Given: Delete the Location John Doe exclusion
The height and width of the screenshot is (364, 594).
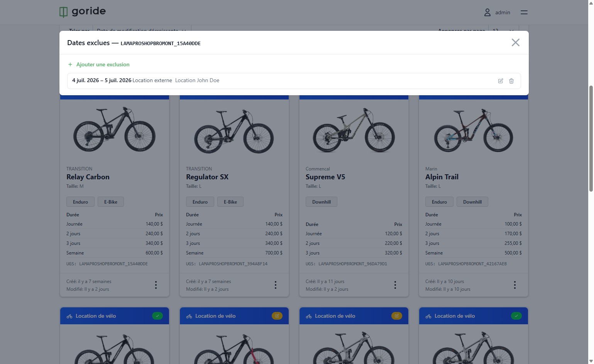Looking at the screenshot, I should (511, 81).
